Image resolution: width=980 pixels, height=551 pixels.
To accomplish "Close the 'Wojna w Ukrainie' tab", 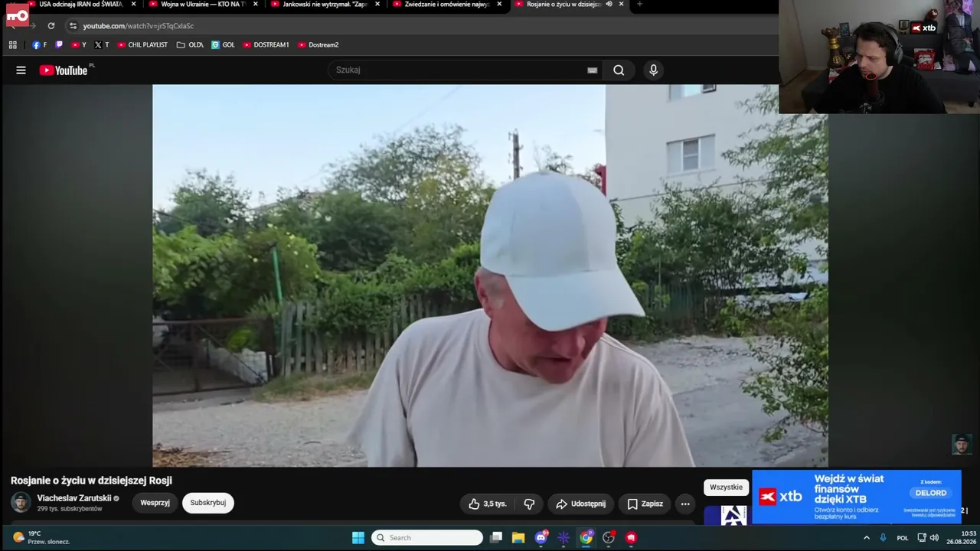I will 256,5.
